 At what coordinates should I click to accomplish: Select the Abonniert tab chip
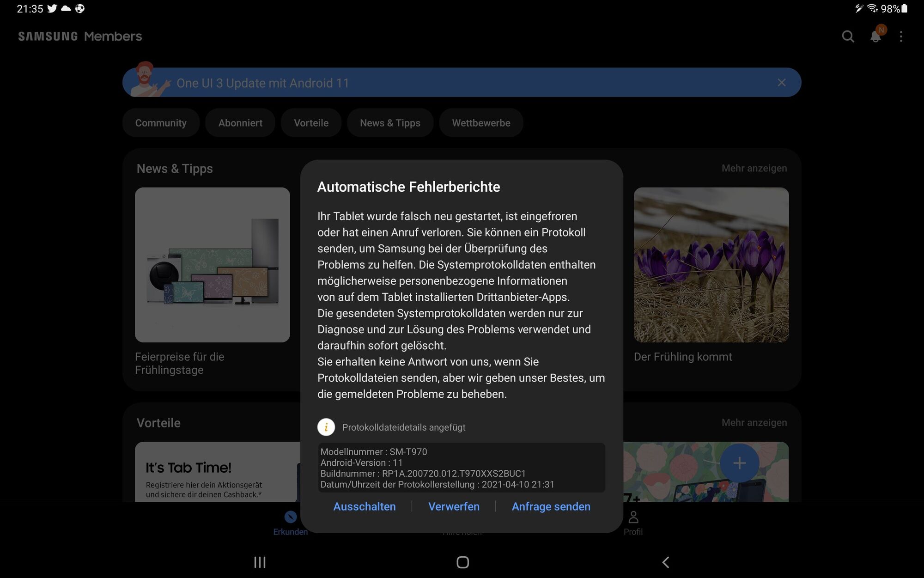point(240,123)
